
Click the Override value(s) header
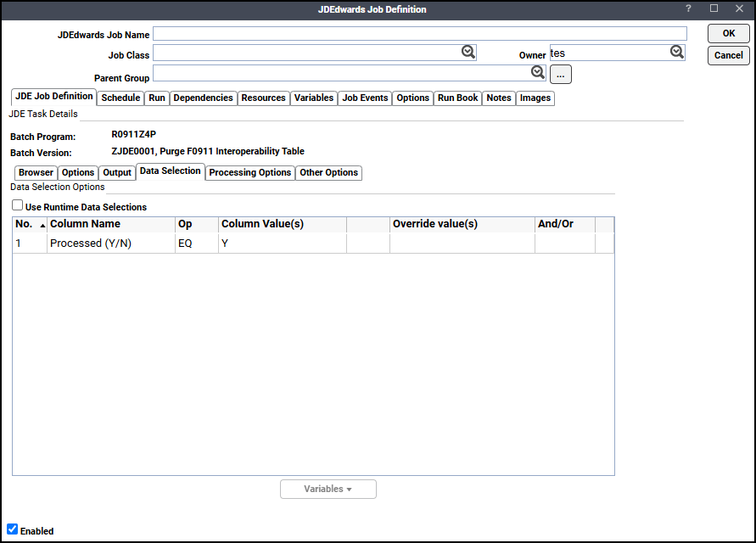(462, 224)
